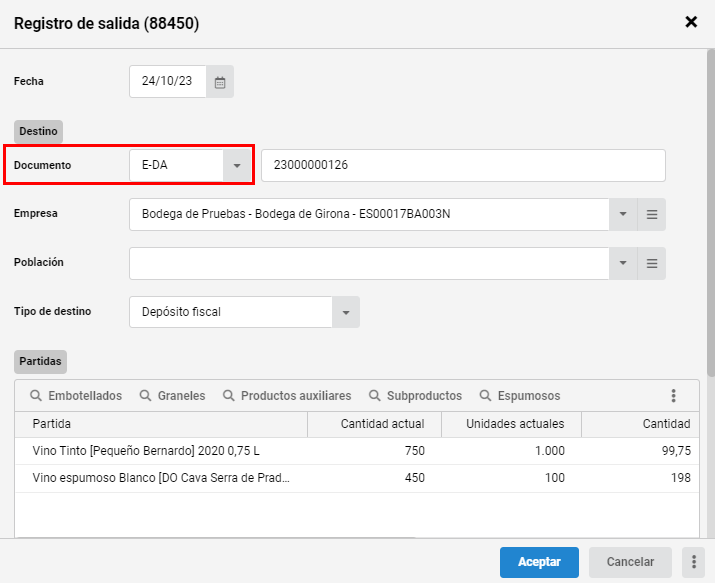This screenshot has width=715, height=583.
Task: Search Graneles in Partidas toolbar
Action: point(172,396)
